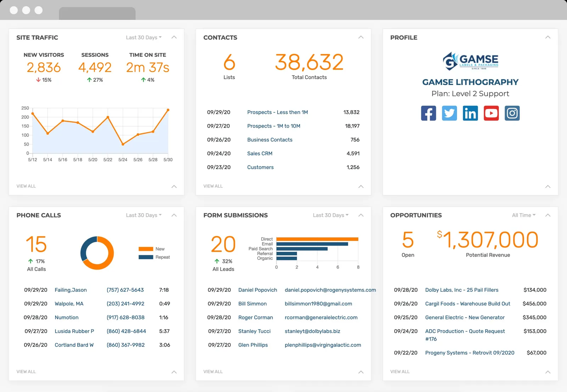Image resolution: width=567 pixels, height=392 pixels.
Task: Collapse the Form Submissions header chevron
Action: (x=361, y=215)
